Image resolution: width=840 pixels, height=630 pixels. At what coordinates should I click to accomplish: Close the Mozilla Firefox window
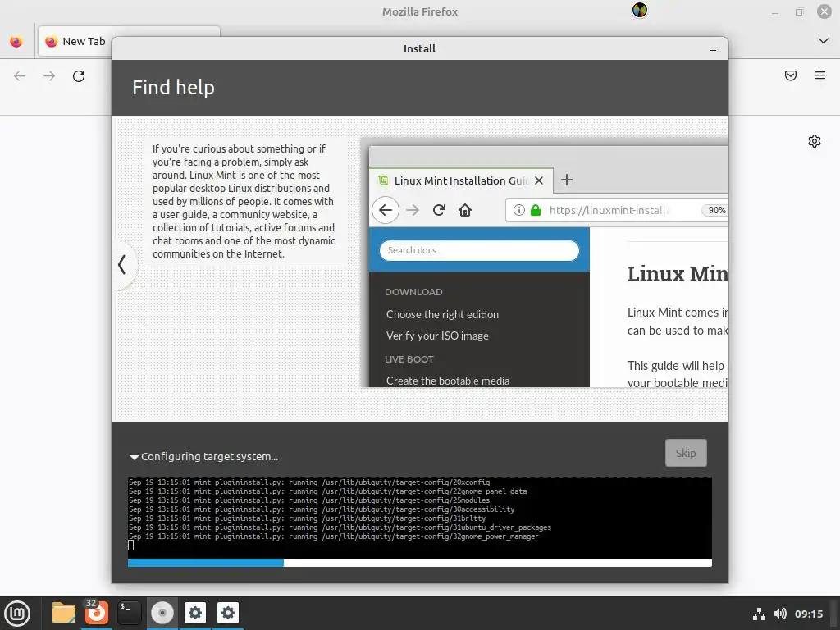[824, 11]
